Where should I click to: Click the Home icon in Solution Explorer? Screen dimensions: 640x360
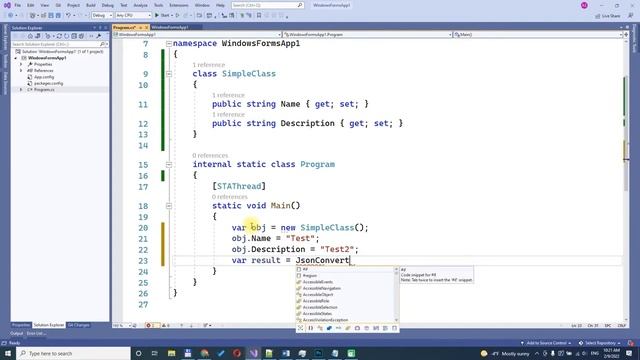click(x=30, y=36)
